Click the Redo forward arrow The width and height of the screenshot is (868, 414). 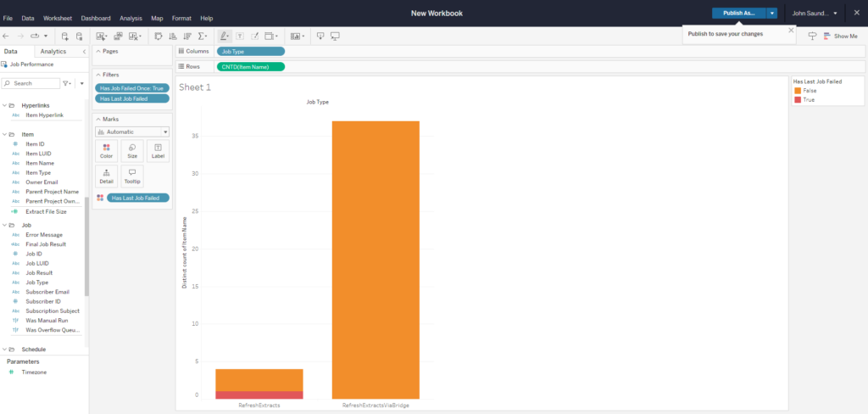[x=20, y=36]
